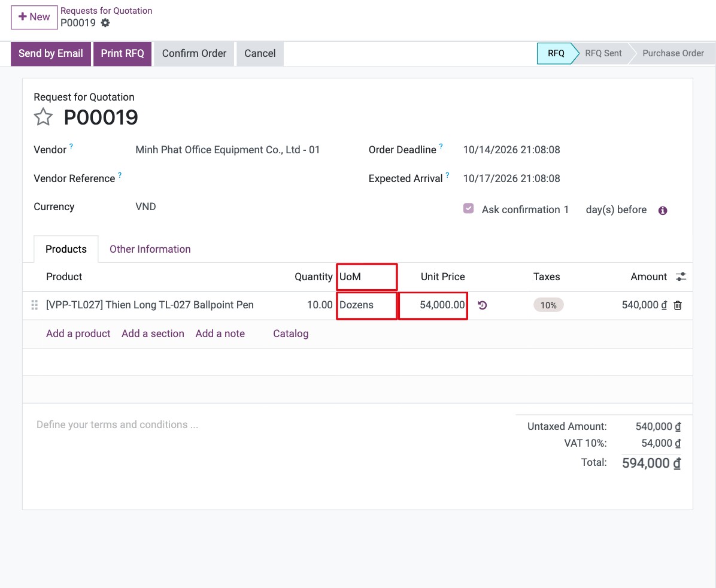This screenshot has width=716, height=588.
Task: Show the Vendor Reference help tooltip
Action: (x=120, y=175)
